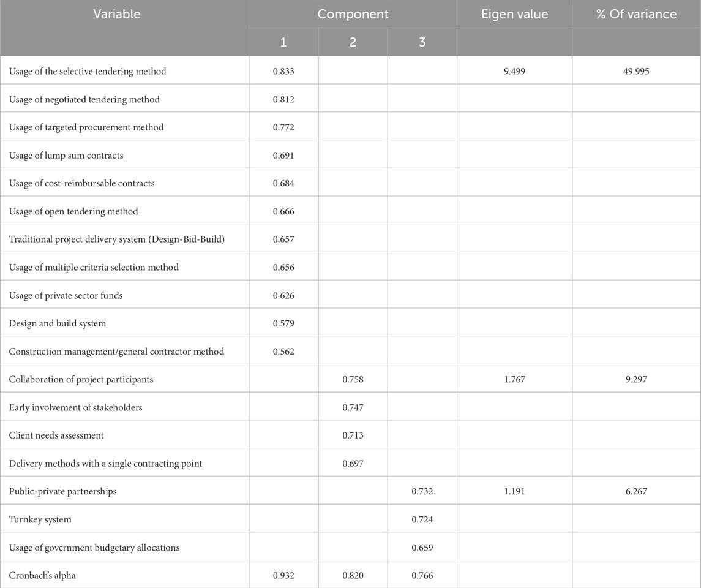Click 'Delivery methods with a single contracting point'
Screen dimensions: 701x588
tap(105, 463)
